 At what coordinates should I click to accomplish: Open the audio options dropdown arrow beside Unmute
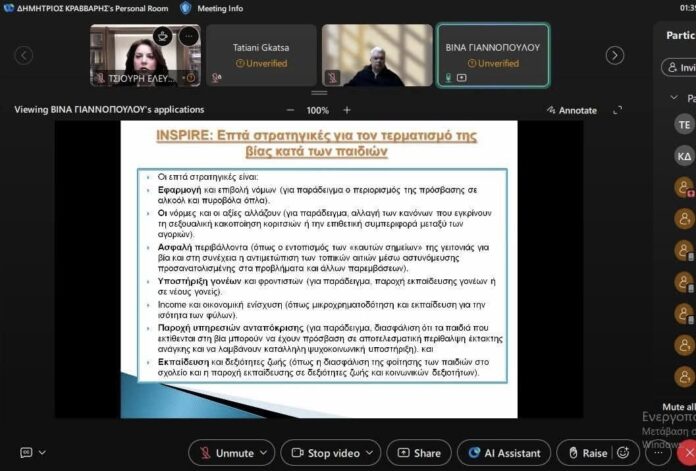point(263,453)
